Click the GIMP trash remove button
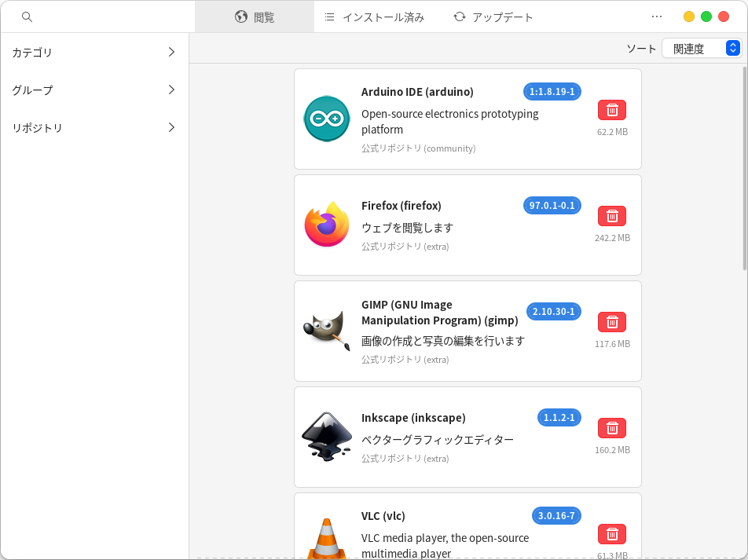Image resolution: width=748 pixels, height=560 pixels. pyautogui.click(x=612, y=322)
